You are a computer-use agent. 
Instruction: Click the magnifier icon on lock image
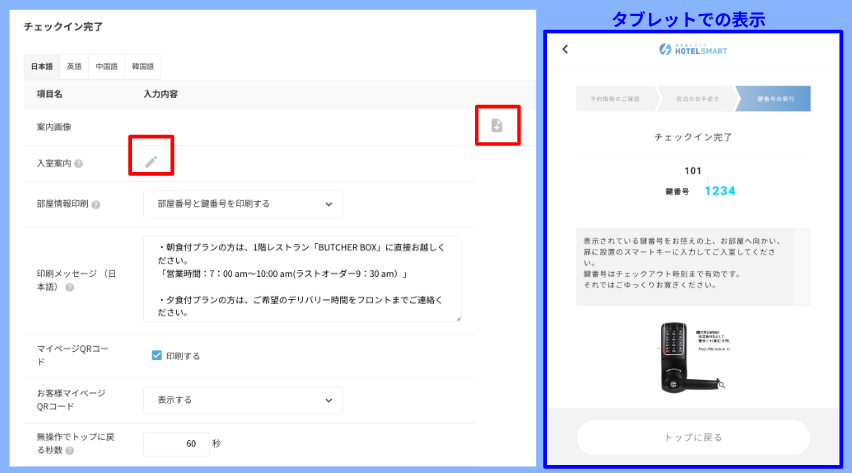721,383
